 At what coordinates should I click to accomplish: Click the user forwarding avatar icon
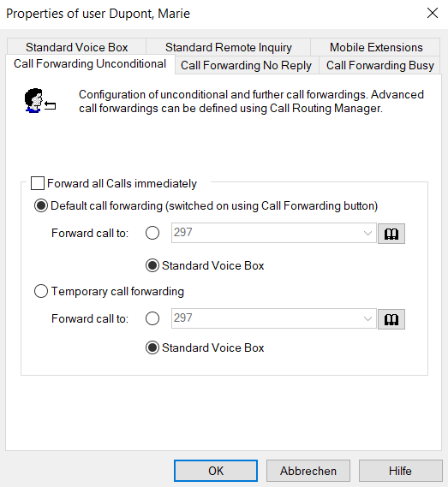(40, 101)
